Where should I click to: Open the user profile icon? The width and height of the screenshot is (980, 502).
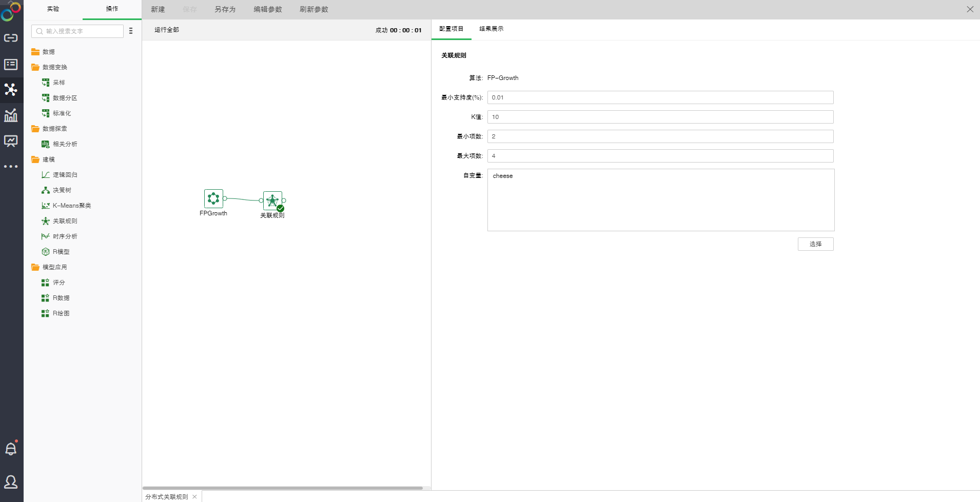(11, 482)
